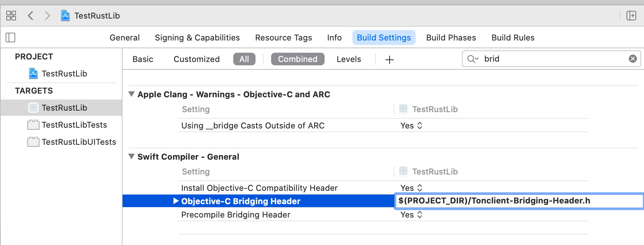Show Basic build settings
The image size is (644, 245).
point(143,59)
